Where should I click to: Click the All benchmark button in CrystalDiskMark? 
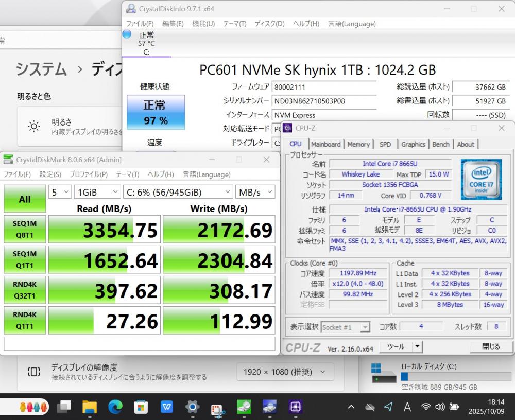pyautogui.click(x=25, y=199)
